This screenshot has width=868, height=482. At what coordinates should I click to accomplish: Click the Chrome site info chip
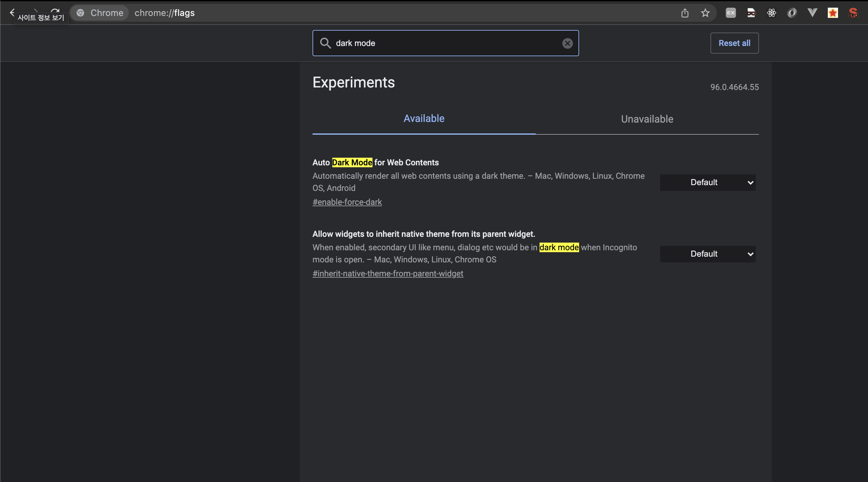coord(100,13)
